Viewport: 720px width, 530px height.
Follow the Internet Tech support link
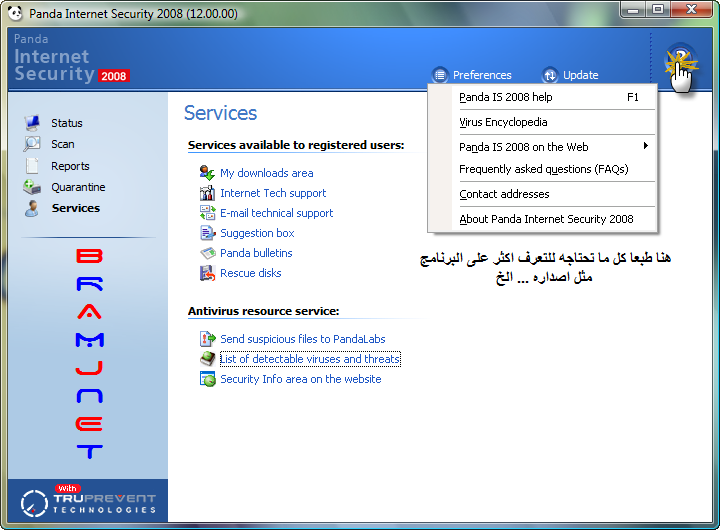[273, 193]
